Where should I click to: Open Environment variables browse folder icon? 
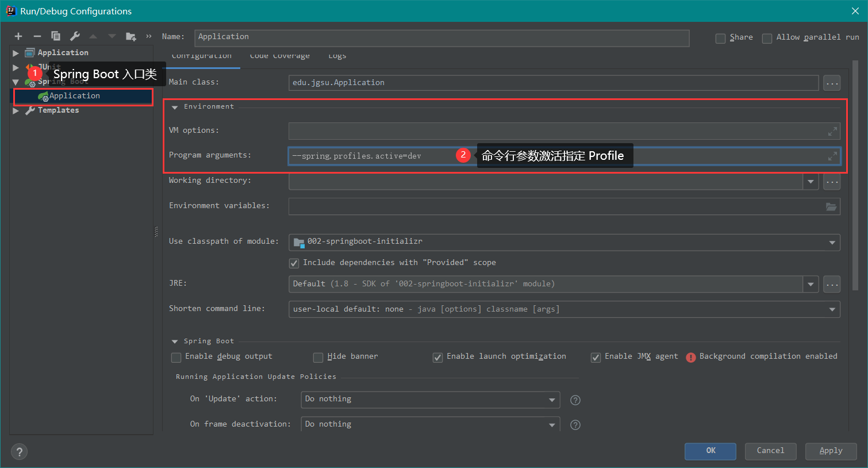(831, 206)
